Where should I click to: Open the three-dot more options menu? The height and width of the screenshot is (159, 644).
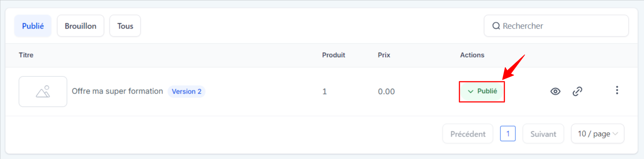coord(617,90)
